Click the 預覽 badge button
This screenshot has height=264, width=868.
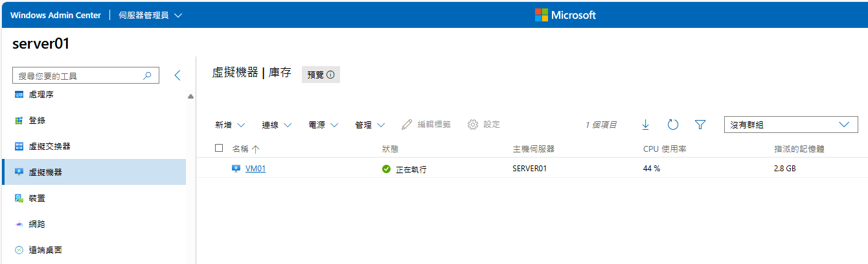tap(321, 75)
